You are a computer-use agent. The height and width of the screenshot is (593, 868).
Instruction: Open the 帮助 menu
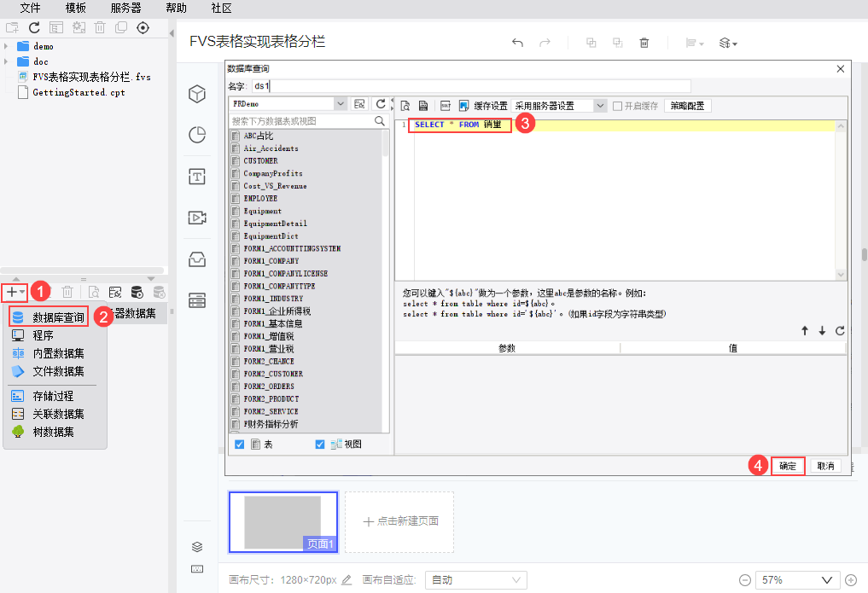click(177, 8)
